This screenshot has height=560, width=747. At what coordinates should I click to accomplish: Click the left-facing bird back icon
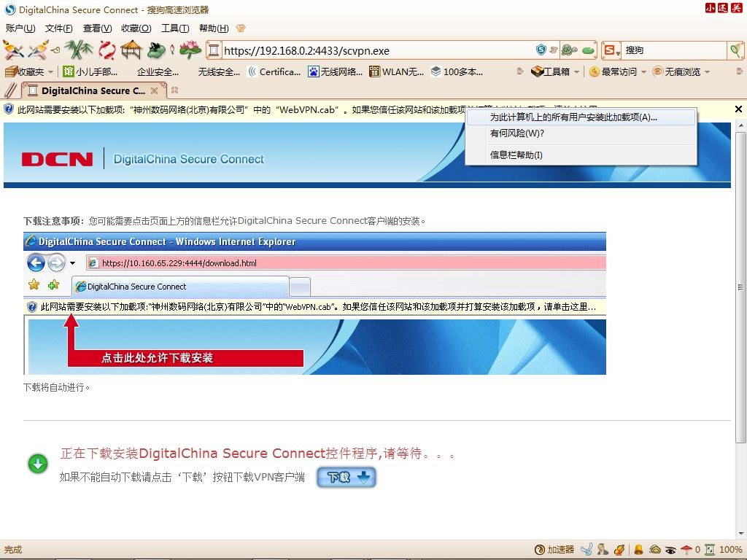point(13,50)
